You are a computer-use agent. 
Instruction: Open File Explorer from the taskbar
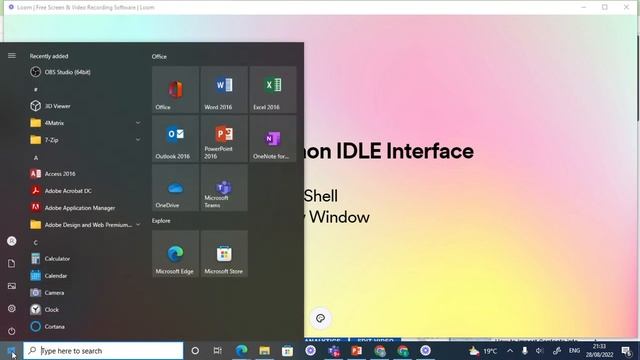click(264, 351)
